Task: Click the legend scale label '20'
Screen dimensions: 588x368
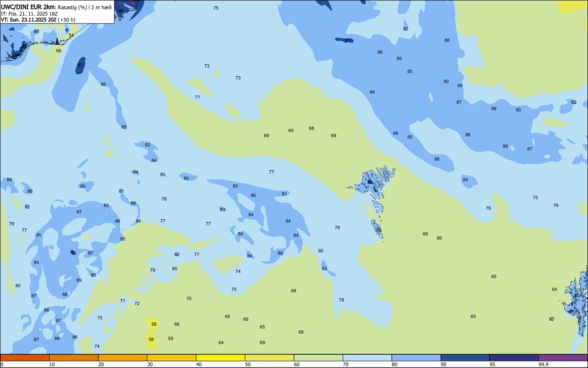Action: coord(101,364)
